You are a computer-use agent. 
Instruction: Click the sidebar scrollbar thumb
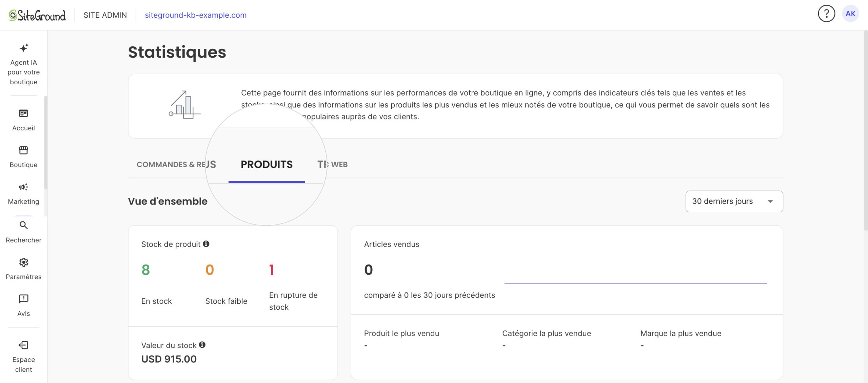coord(45,142)
